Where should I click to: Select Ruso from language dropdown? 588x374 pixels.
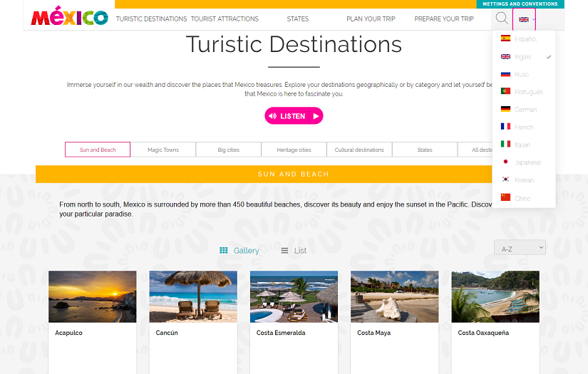click(524, 74)
